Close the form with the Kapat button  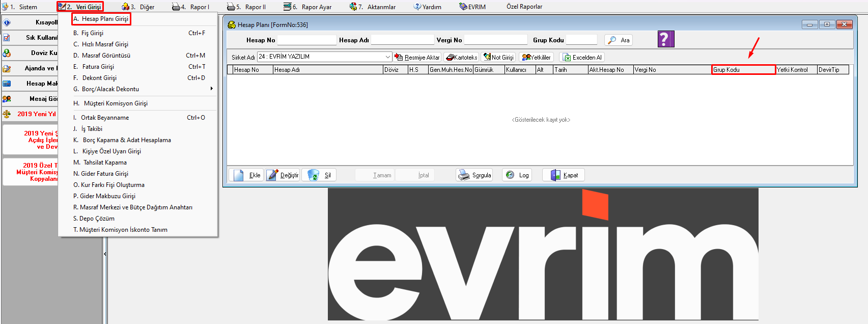pyautogui.click(x=564, y=175)
